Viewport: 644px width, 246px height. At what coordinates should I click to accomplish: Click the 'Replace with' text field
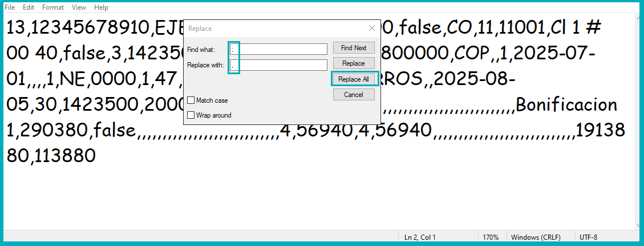coord(278,65)
